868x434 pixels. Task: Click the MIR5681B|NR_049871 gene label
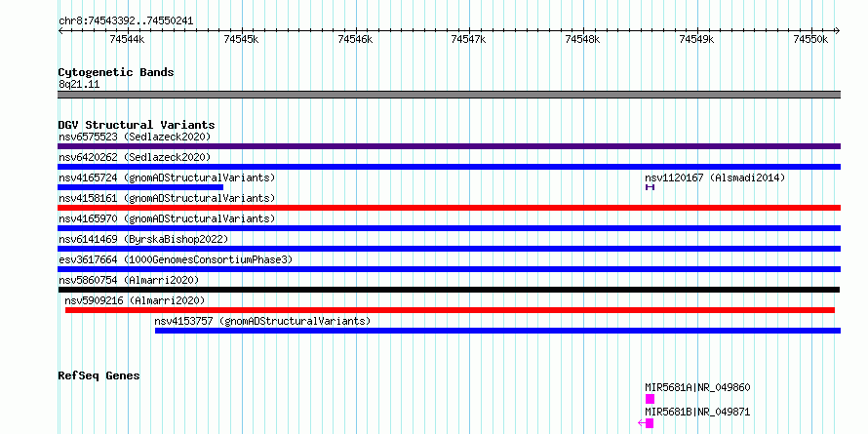697,412
